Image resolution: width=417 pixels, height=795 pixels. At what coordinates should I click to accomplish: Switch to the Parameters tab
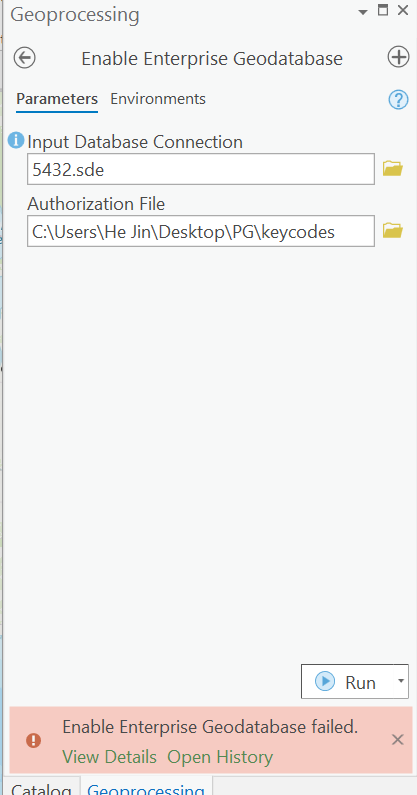57,98
